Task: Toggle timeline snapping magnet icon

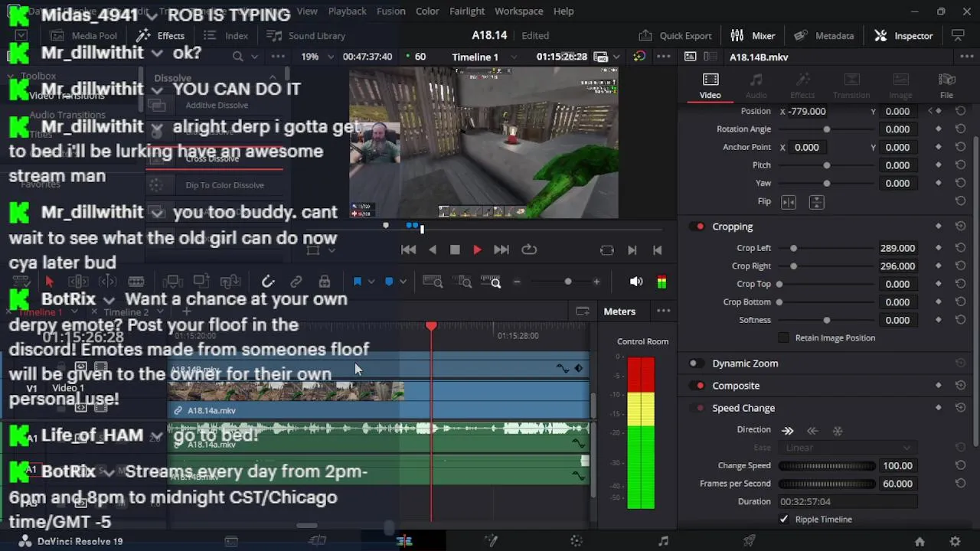Action: [x=268, y=282]
